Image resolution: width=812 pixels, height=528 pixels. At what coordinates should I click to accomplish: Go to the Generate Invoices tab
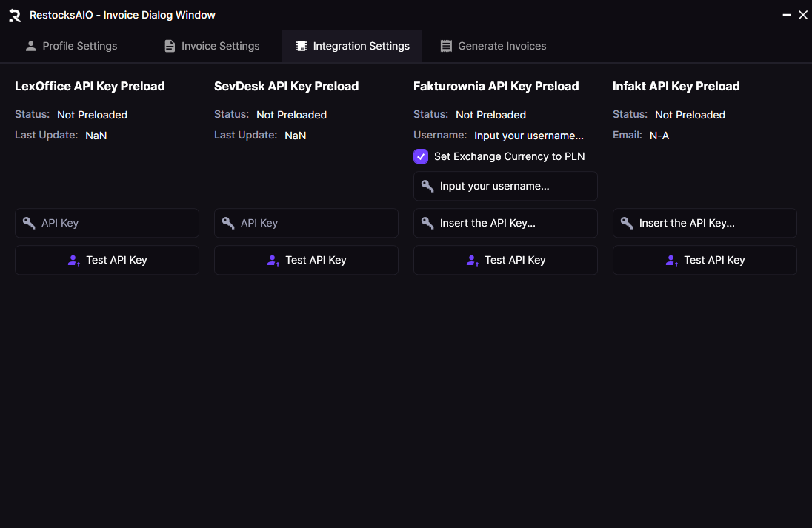coord(493,46)
